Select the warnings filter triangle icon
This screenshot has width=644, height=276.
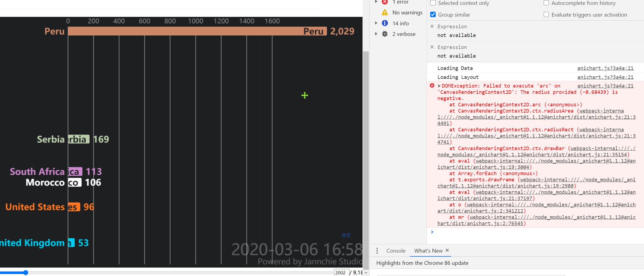click(x=385, y=12)
